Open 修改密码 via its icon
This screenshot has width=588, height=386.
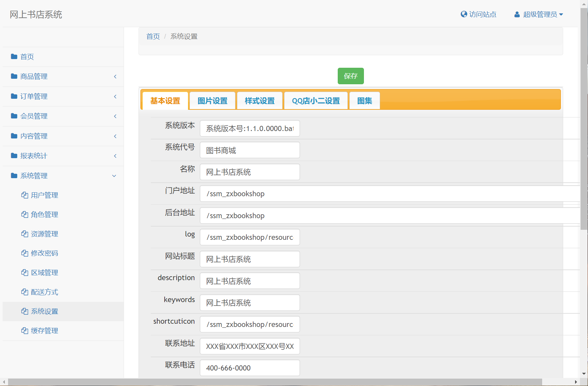point(25,253)
